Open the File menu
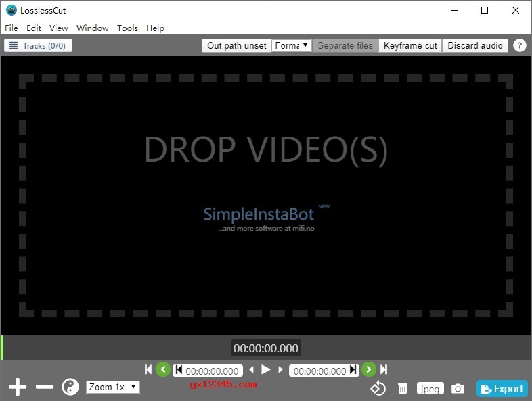532x401 pixels. click(x=11, y=28)
